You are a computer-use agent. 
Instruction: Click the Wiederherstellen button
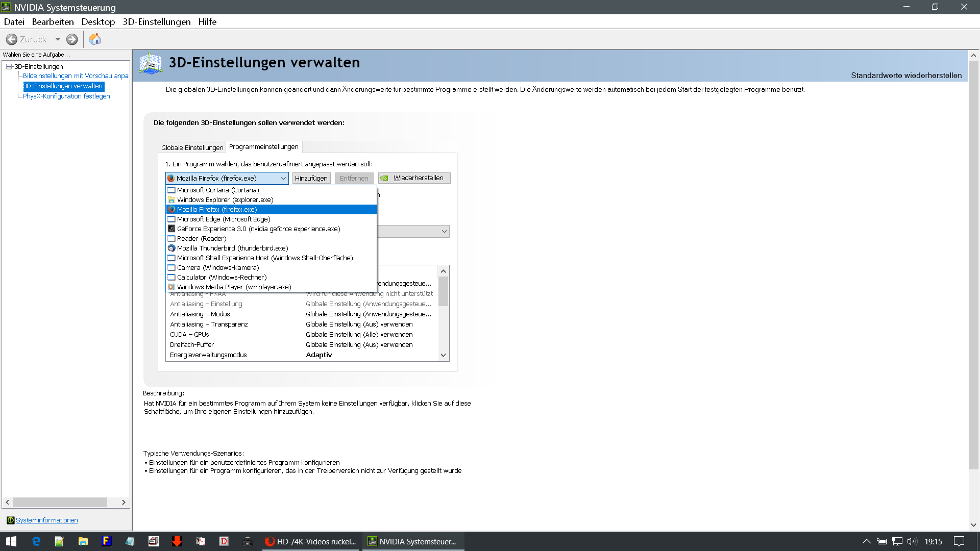[414, 178]
